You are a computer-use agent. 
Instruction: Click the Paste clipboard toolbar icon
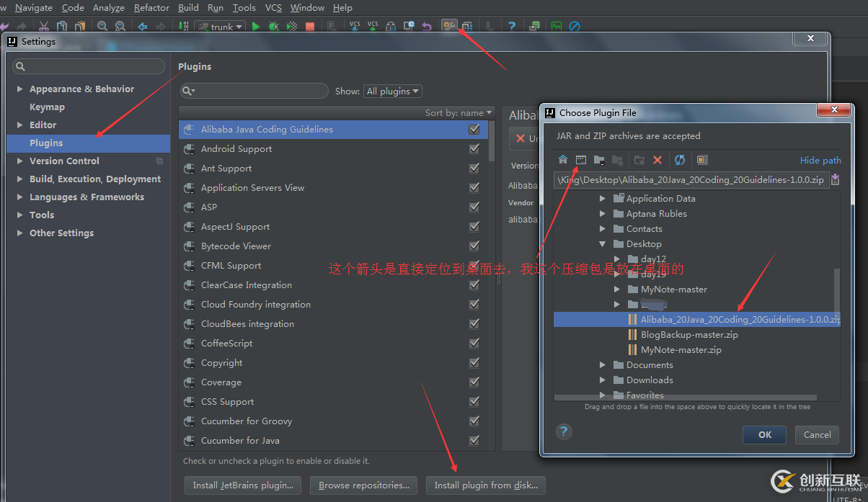[x=81, y=27]
